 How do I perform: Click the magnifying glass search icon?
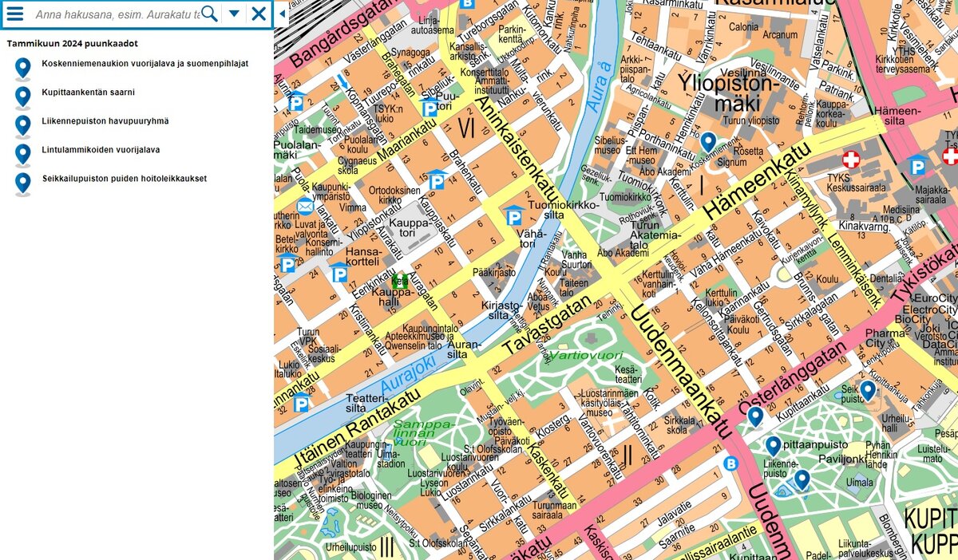[209, 14]
